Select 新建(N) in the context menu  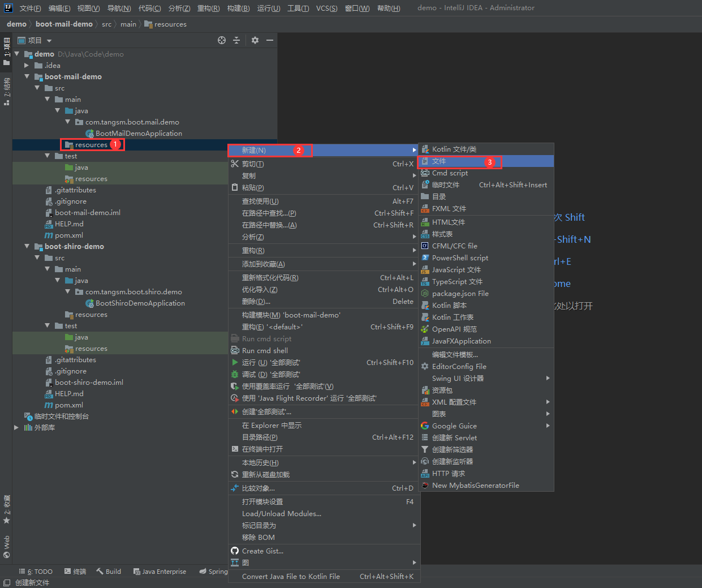click(324, 150)
